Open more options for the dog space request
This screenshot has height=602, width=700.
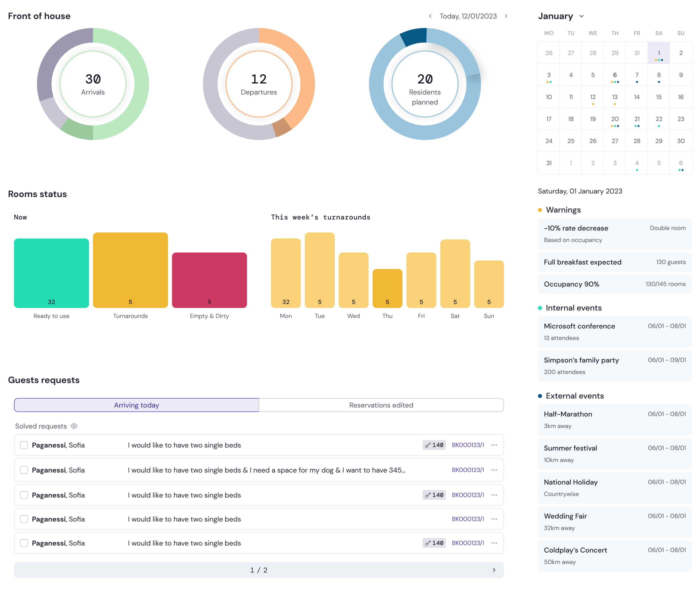[494, 470]
